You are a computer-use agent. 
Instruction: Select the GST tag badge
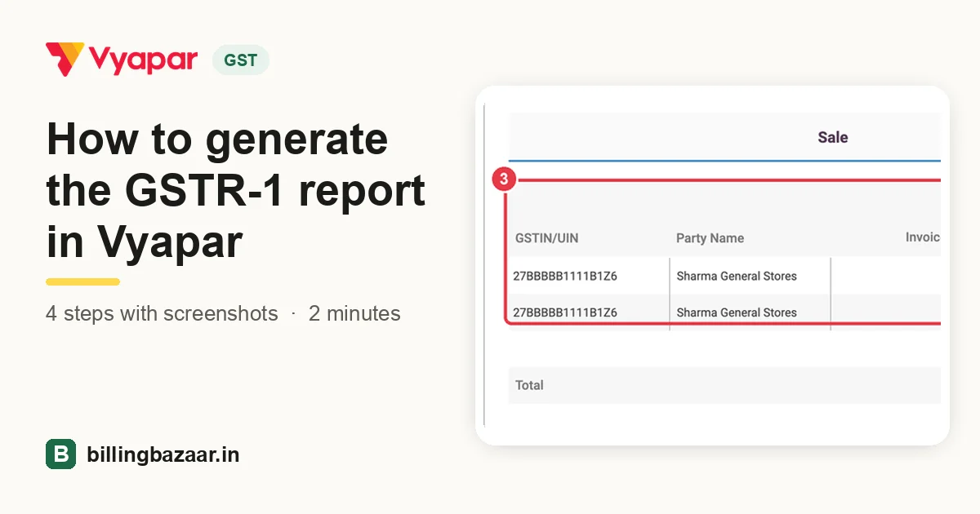[x=240, y=60]
